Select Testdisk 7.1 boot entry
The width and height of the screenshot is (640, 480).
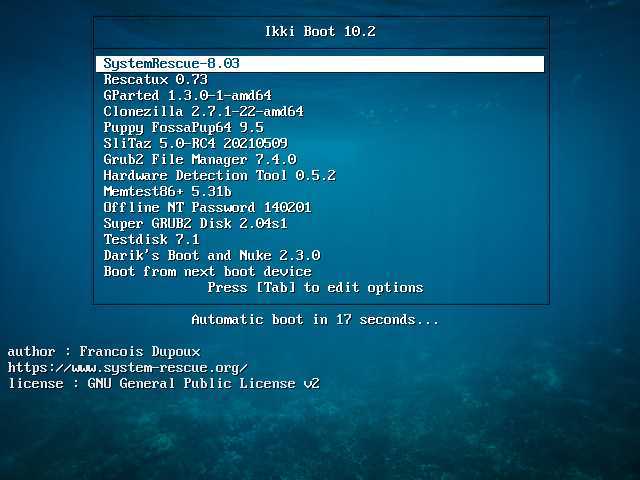(151, 240)
